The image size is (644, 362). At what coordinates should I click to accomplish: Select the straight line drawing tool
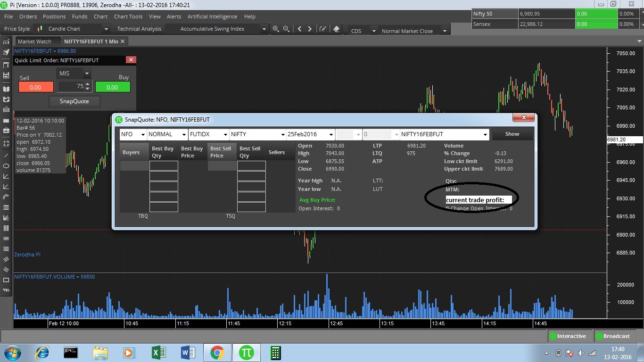coord(6,155)
